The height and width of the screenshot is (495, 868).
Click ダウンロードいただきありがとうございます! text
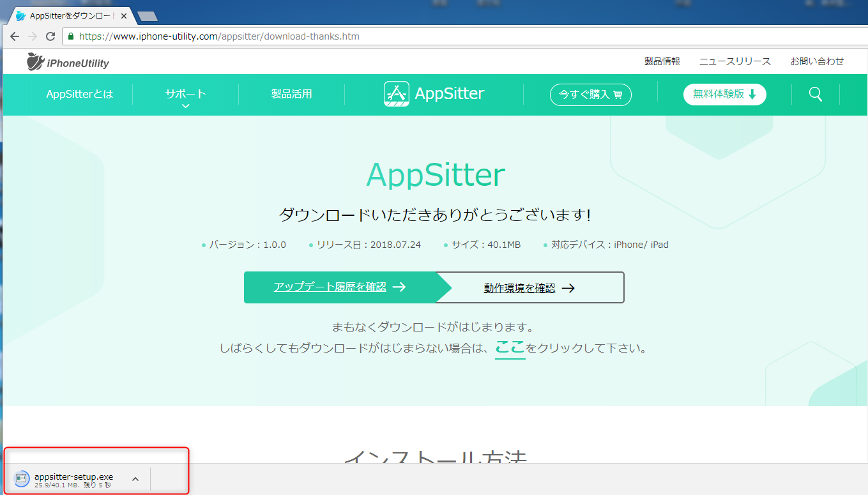point(434,215)
